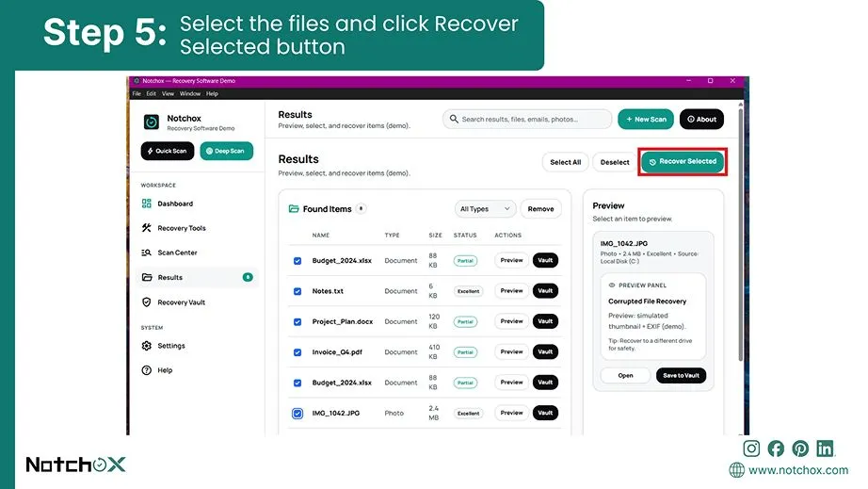Click the magnifier icon in the search bar

coord(454,119)
